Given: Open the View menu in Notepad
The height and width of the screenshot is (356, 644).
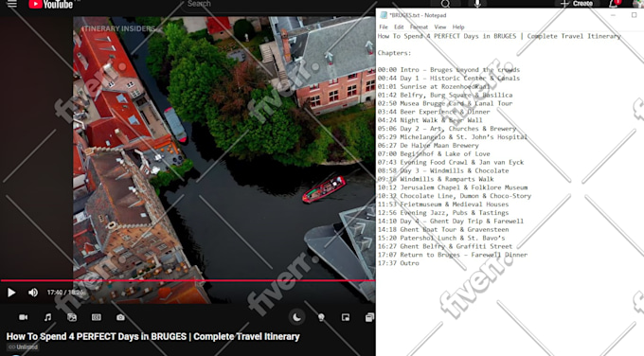Looking at the screenshot, I should click(x=439, y=27).
